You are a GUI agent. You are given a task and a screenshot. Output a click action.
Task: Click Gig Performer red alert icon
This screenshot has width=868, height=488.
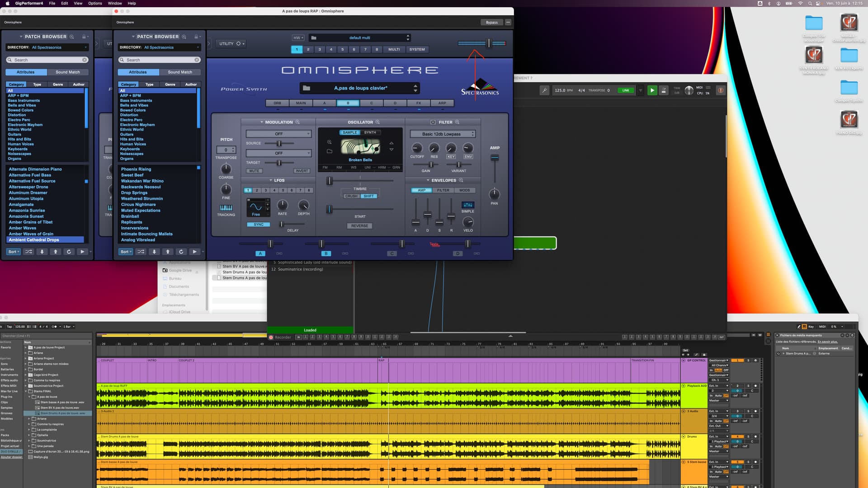pyautogui.click(x=721, y=90)
